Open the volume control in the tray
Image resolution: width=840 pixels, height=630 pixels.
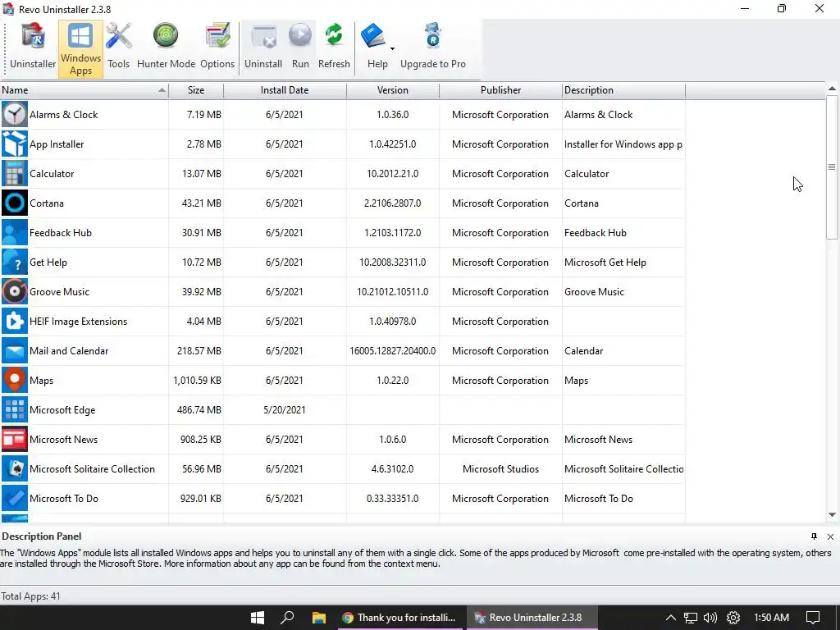pyautogui.click(x=710, y=618)
